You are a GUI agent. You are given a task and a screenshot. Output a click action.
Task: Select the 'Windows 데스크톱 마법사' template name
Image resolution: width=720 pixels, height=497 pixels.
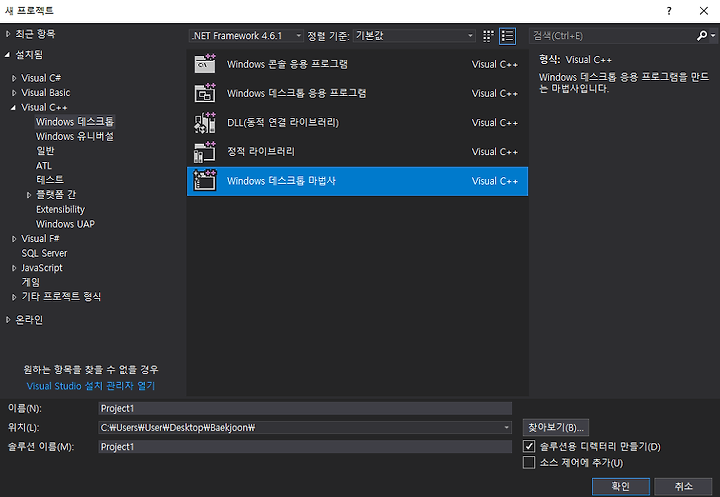click(281, 181)
